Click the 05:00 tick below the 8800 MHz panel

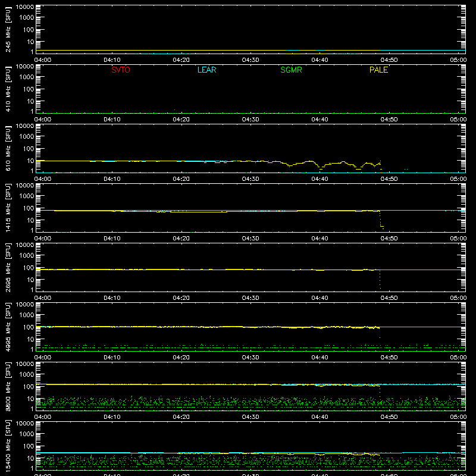tap(458, 417)
